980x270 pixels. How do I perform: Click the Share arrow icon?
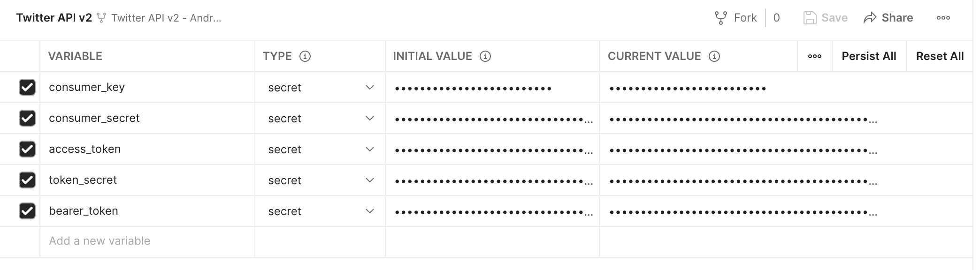pos(870,18)
